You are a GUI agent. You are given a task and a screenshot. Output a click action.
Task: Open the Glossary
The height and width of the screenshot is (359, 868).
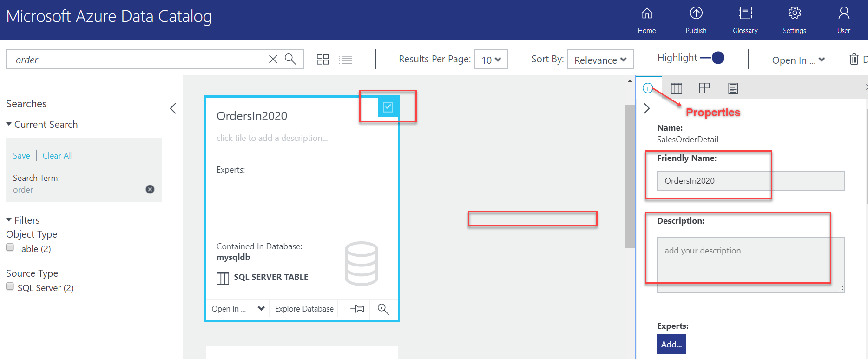pos(745,20)
